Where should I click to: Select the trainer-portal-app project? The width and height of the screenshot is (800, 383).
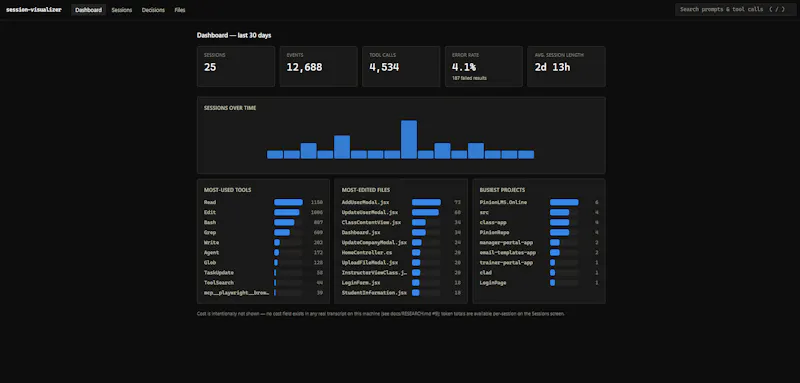506,263
